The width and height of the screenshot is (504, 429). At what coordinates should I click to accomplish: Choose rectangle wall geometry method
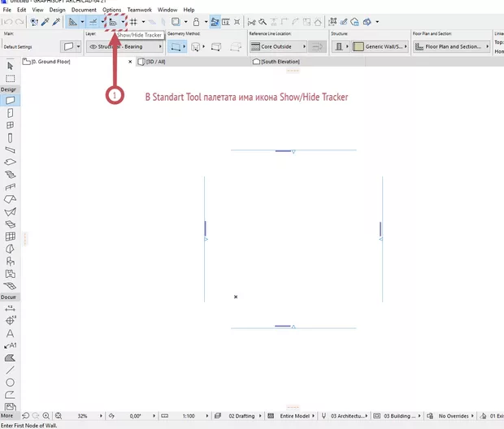[216, 47]
